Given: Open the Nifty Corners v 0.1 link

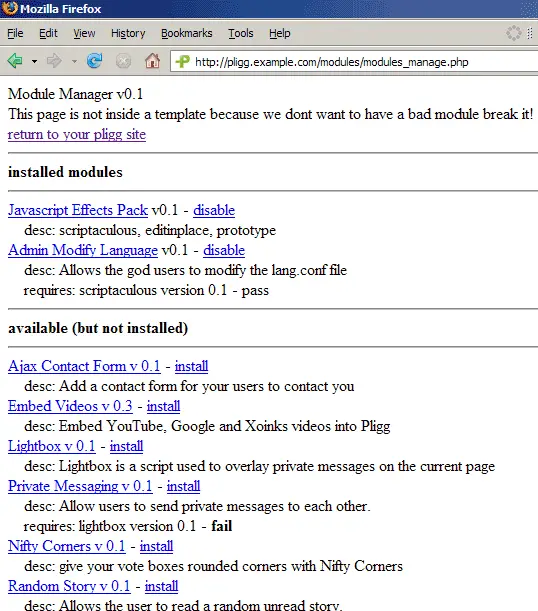Looking at the screenshot, I should click(67, 546).
